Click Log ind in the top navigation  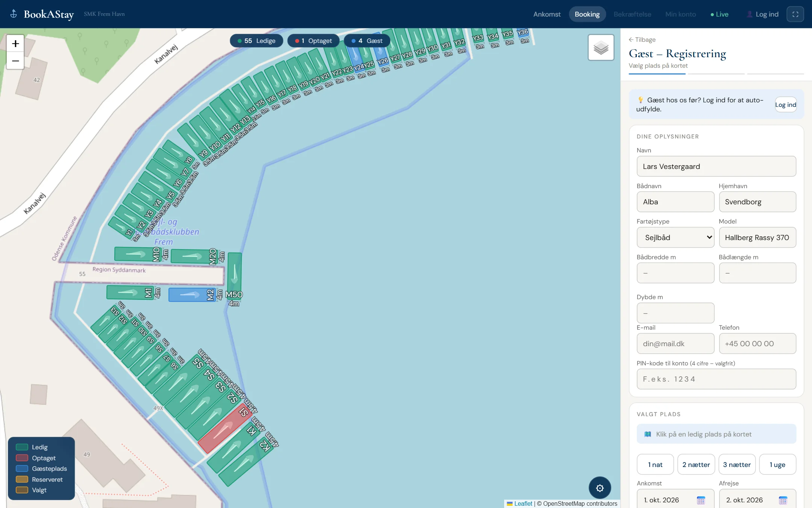[x=762, y=14]
